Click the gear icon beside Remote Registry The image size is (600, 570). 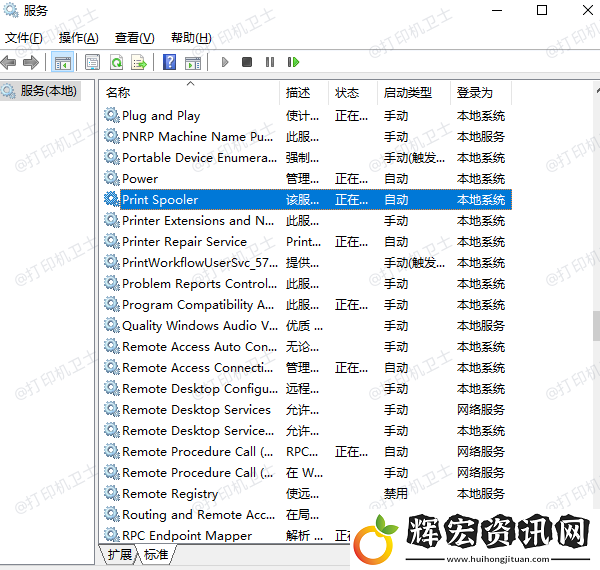[111, 493]
